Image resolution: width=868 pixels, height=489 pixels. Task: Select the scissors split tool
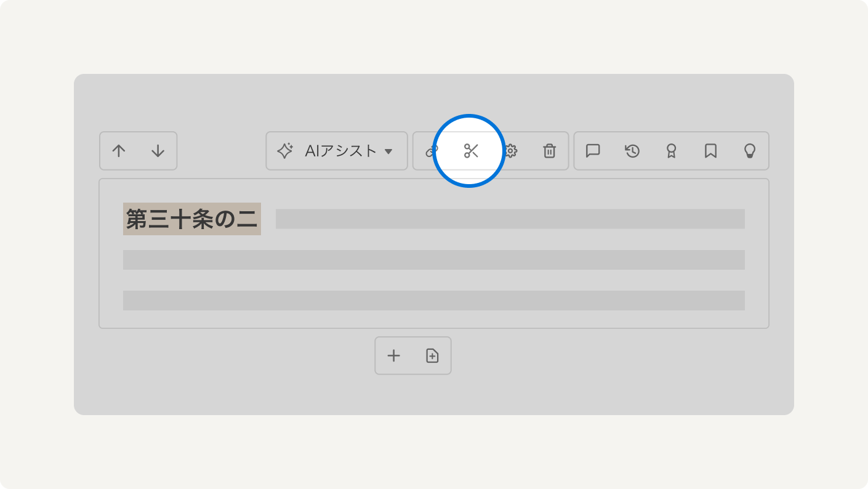[x=471, y=151]
